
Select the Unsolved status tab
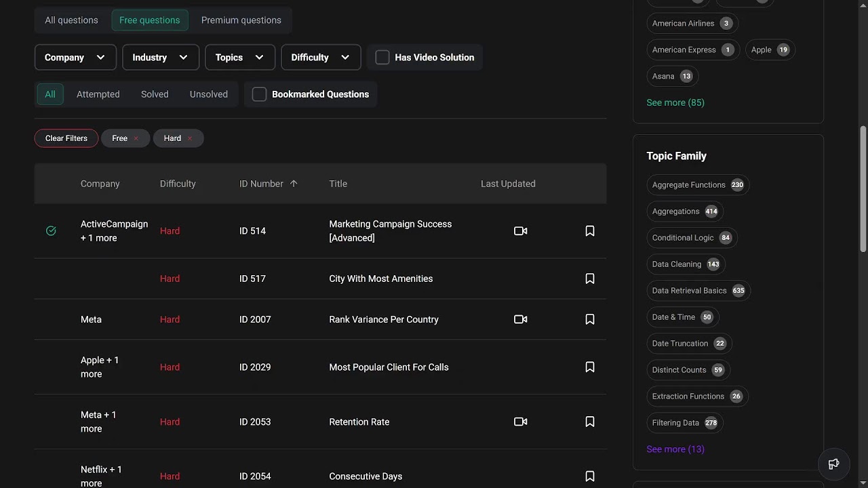[208, 94]
